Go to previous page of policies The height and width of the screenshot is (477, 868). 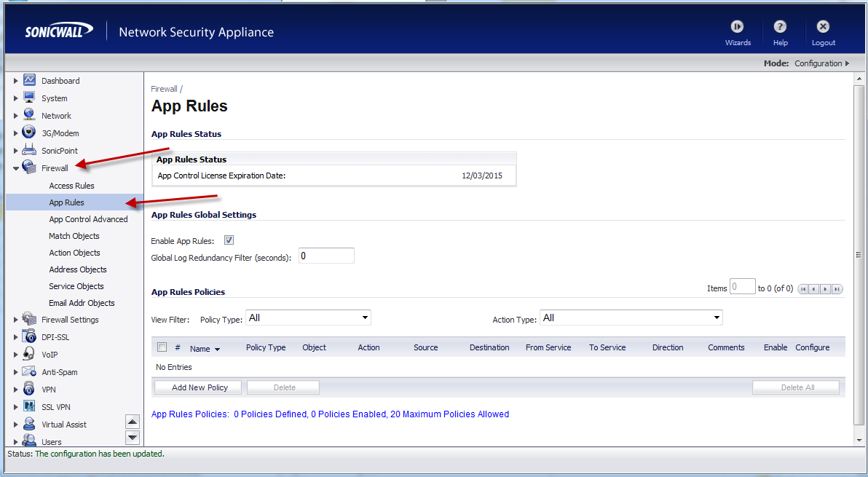(x=814, y=289)
